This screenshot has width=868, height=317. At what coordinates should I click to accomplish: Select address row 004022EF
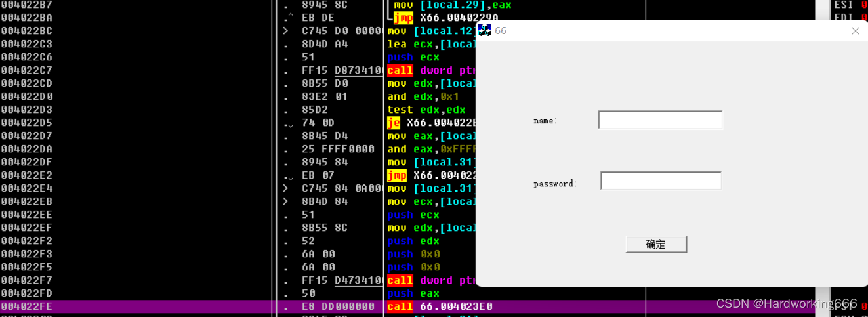tap(27, 228)
